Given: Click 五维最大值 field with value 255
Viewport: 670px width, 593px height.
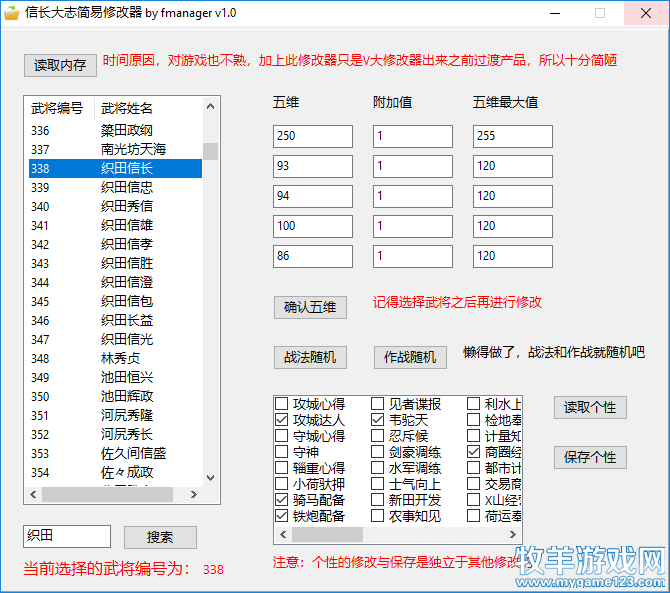Looking at the screenshot, I should tap(513, 136).
